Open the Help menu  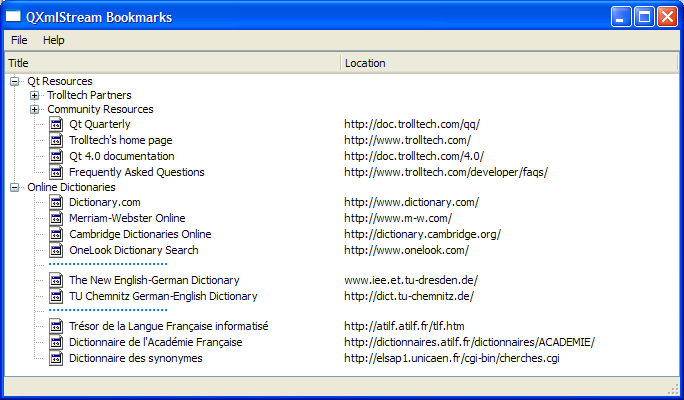[x=53, y=40]
